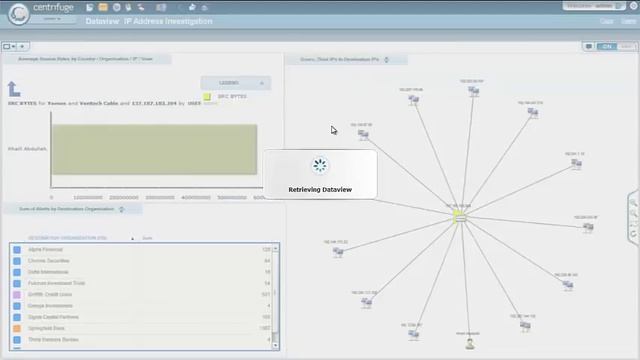Click the icon next to the graph panel title

tap(387, 60)
